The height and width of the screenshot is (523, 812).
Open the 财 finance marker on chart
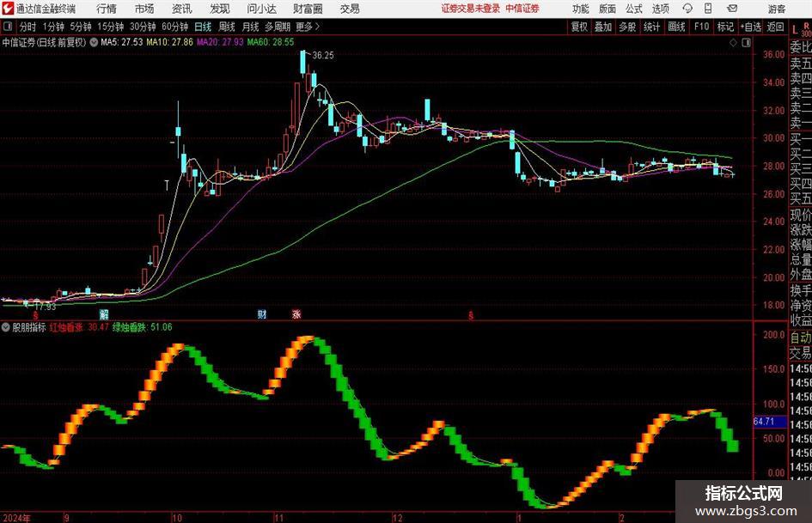pos(262,314)
